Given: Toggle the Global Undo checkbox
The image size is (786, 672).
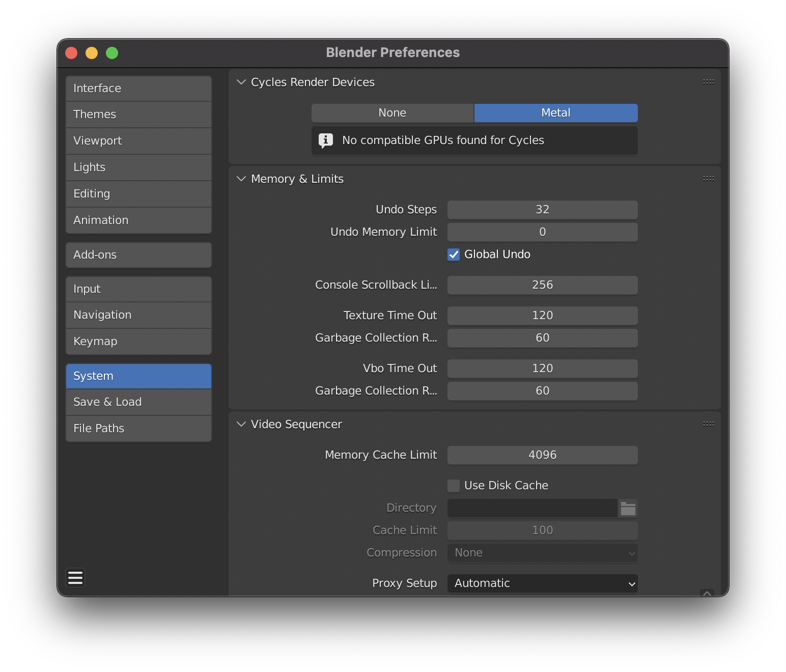Looking at the screenshot, I should pos(454,255).
